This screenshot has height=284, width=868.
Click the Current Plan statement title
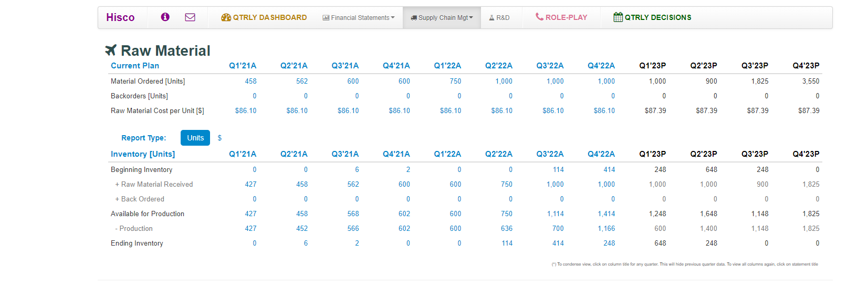coord(135,66)
